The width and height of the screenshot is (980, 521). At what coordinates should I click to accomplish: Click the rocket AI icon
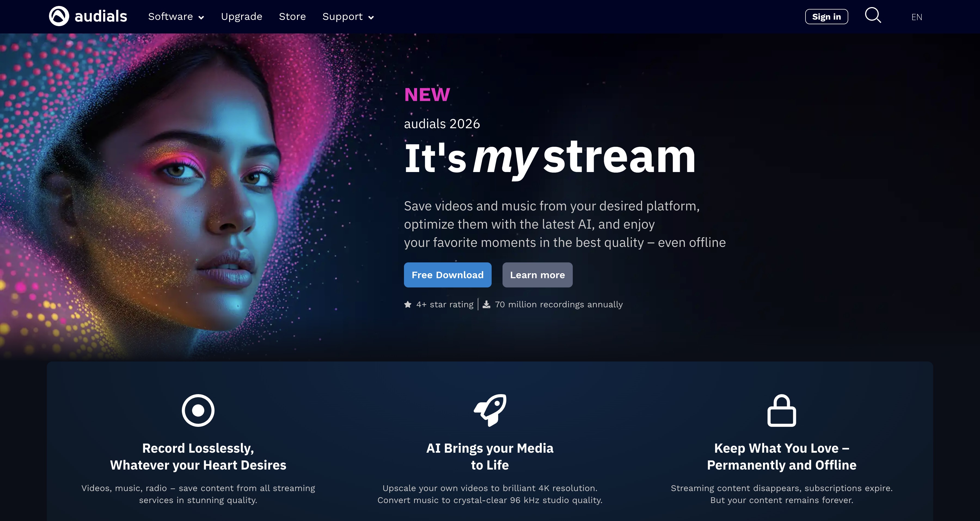tap(490, 410)
